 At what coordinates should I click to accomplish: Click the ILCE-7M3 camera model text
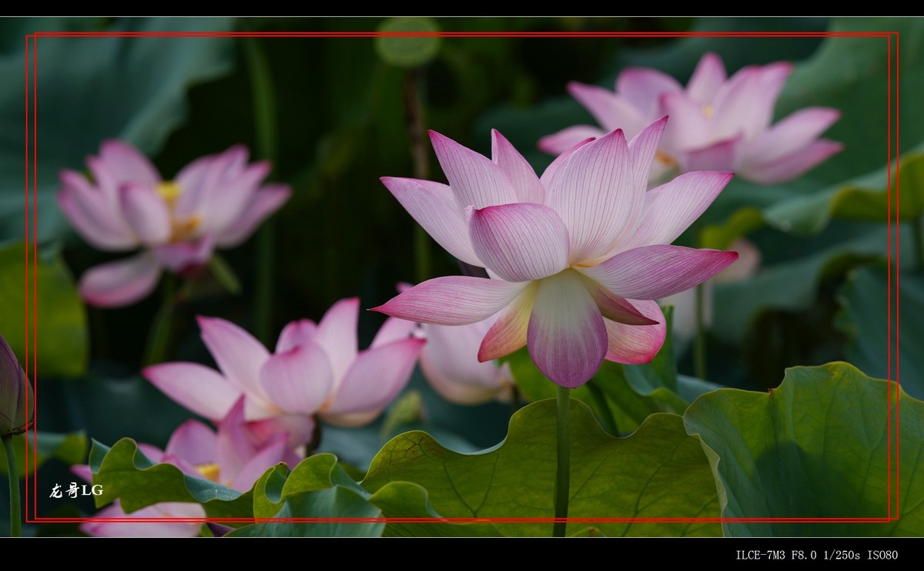click(x=760, y=555)
